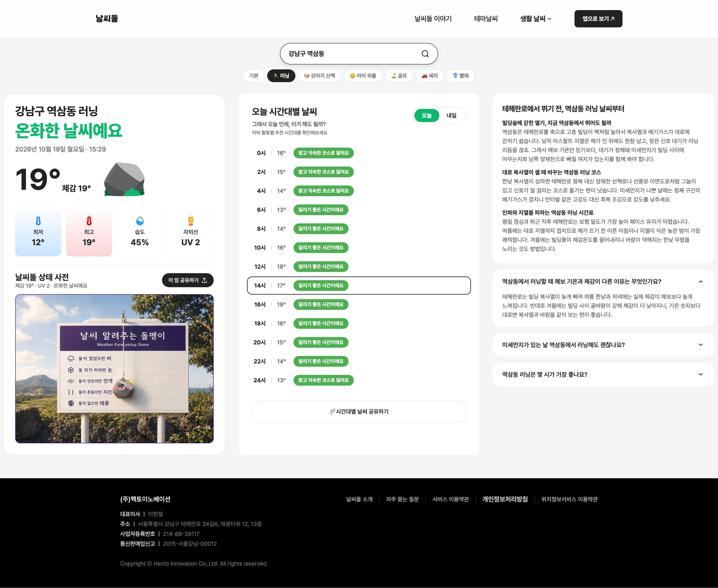The image size is (718, 588).
Task: Click the humidity droplet icon
Action: 140,221
